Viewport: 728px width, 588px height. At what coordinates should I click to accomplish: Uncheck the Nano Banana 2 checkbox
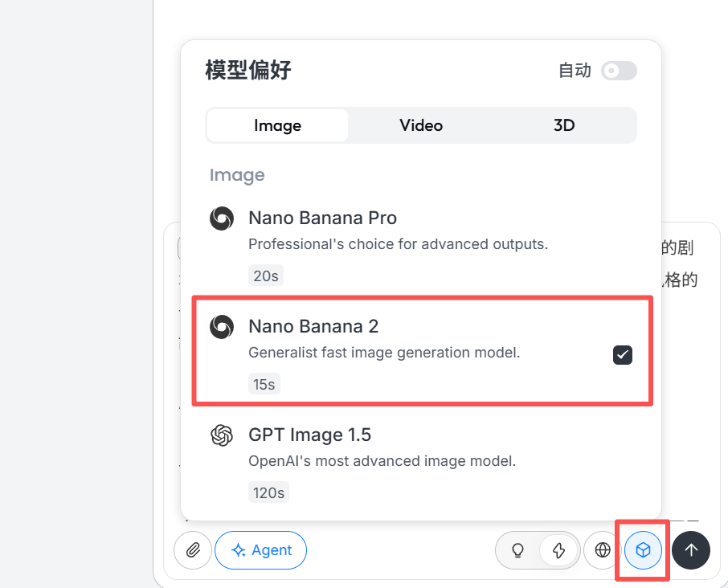click(623, 355)
